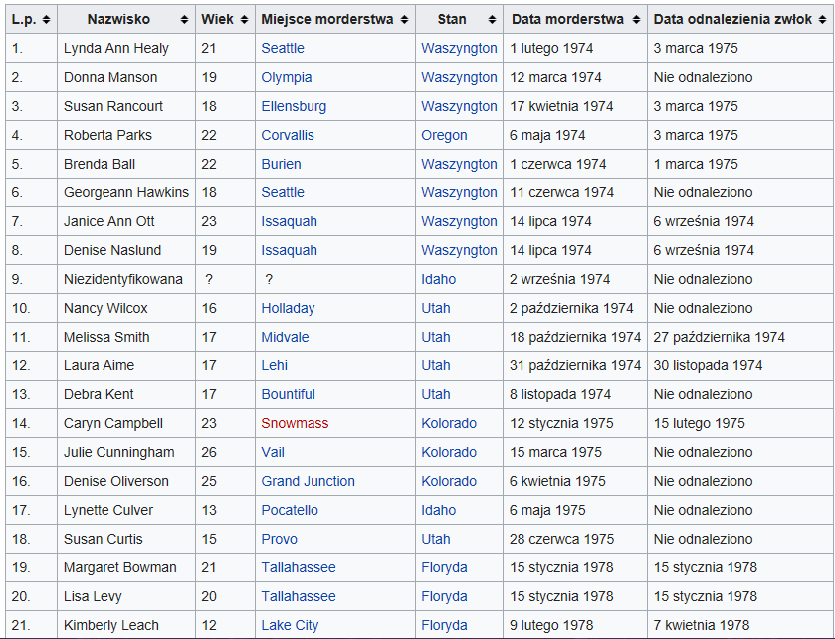The image size is (835, 639).
Task: Open Olympia city link
Action: pos(286,77)
